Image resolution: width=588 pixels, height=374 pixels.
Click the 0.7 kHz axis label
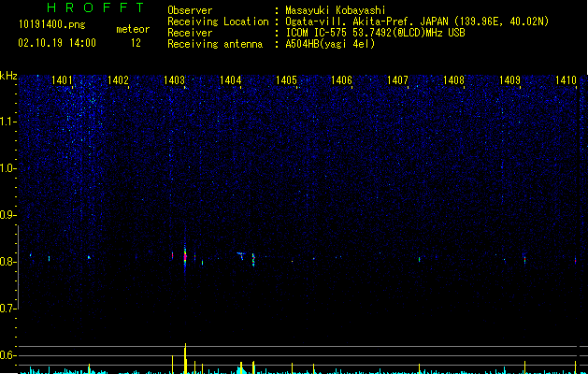point(7,309)
